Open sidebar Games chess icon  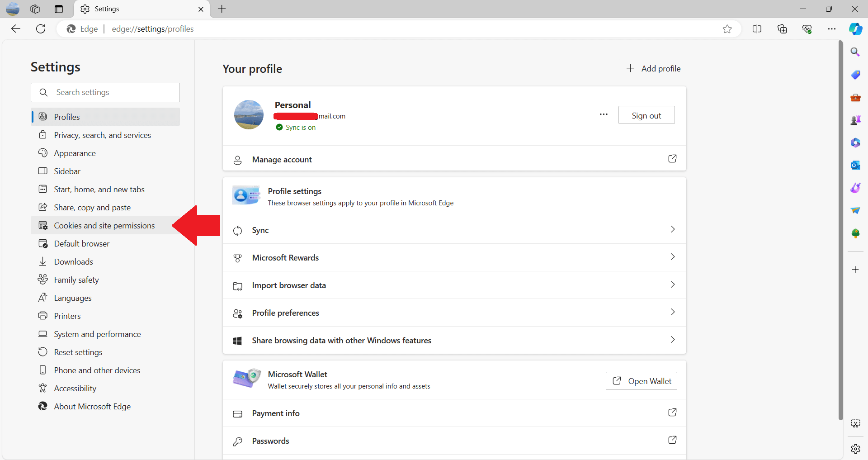tap(855, 120)
